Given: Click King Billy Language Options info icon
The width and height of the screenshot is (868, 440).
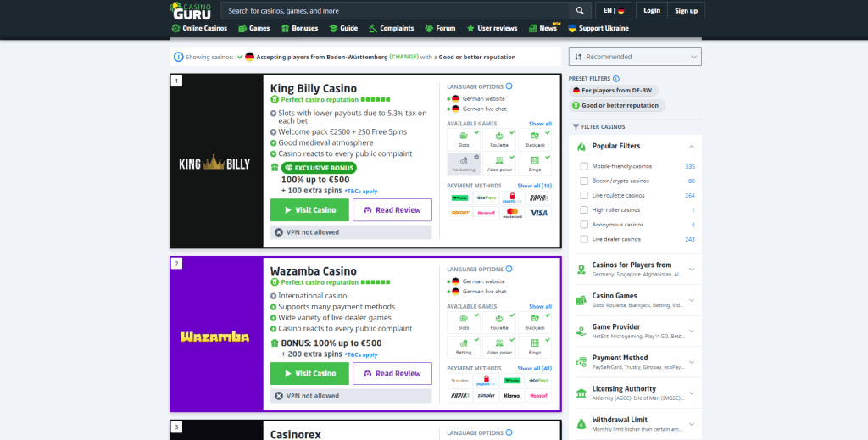Looking at the screenshot, I should click(509, 86).
